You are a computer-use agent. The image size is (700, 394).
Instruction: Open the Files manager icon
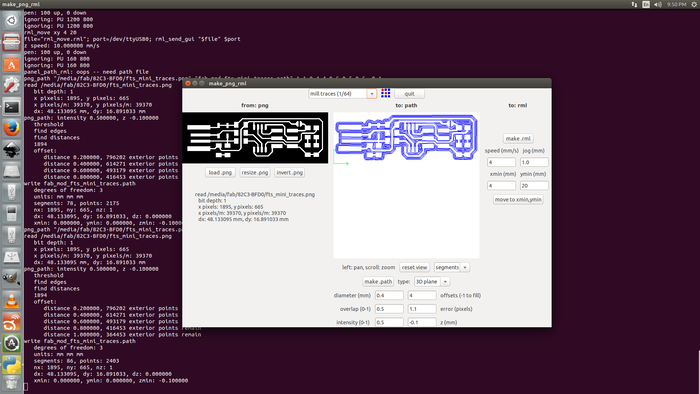[12, 42]
